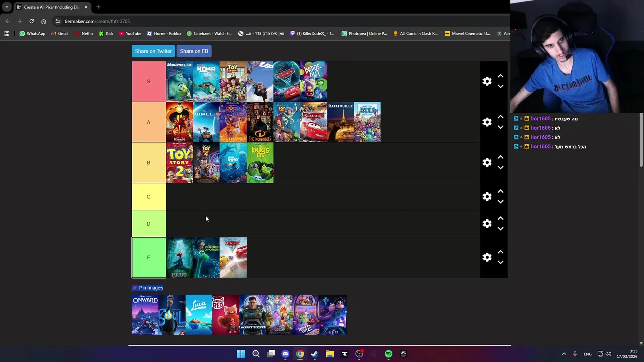Image resolution: width=644 pixels, height=362 pixels.
Task: Select the Monsters, Inc. poster in S tier
Action: coord(179,81)
